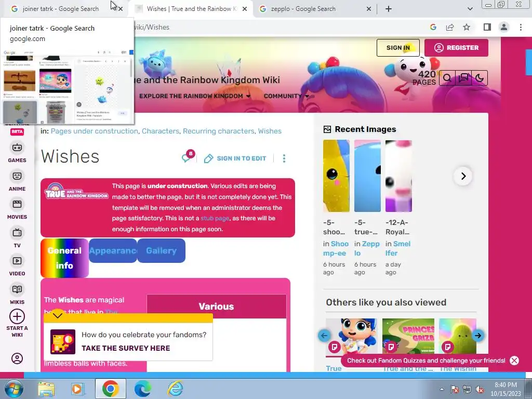The image size is (532, 399).
Task: Open Microsoft Edge from the taskbar
Action: click(143, 389)
